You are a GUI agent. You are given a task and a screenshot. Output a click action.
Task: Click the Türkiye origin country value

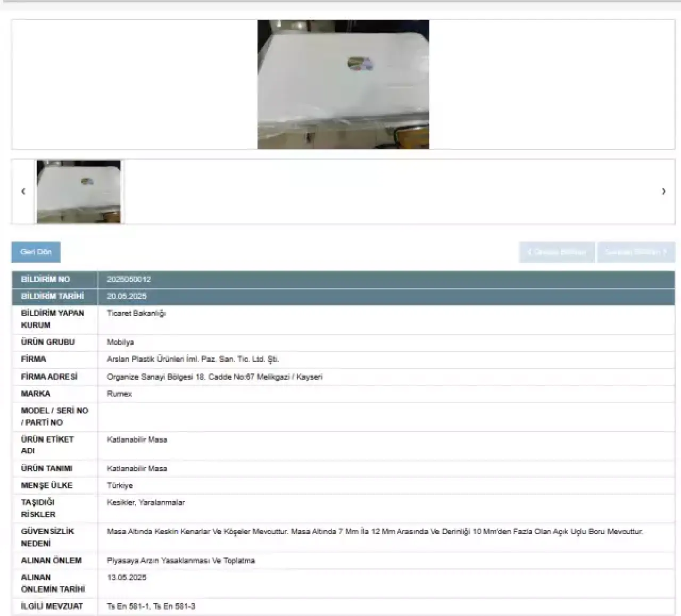(x=120, y=486)
